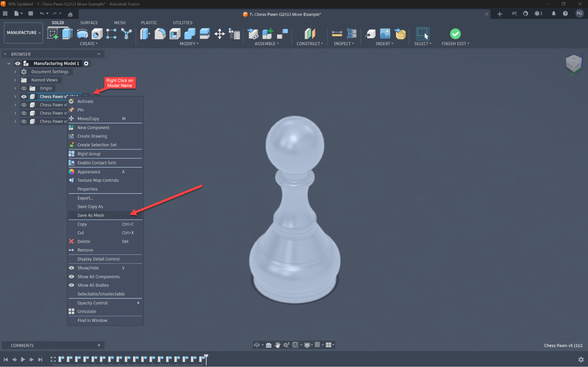Click the Finish Edit green checkmark
This screenshot has width=588, height=367.
pyautogui.click(x=455, y=34)
